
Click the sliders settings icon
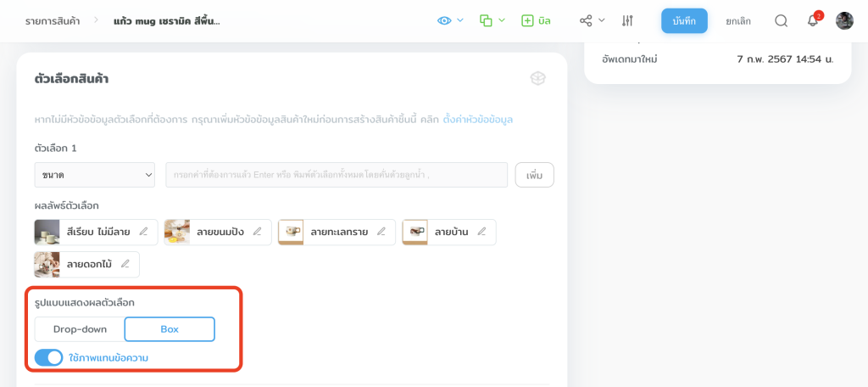pos(627,20)
